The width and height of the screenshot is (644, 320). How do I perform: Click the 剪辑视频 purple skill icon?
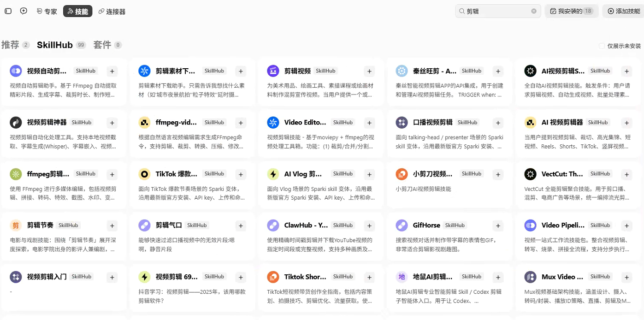[x=273, y=71]
